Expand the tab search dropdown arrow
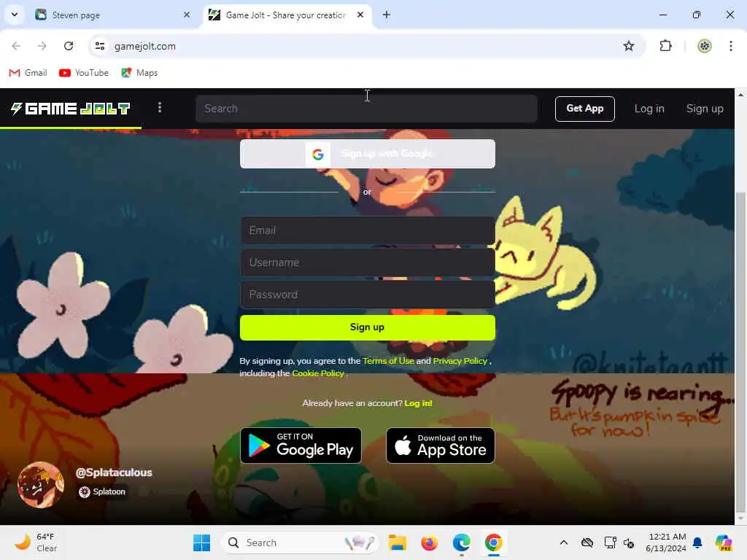Viewport: 747px width, 560px height. (x=15, y=15)
